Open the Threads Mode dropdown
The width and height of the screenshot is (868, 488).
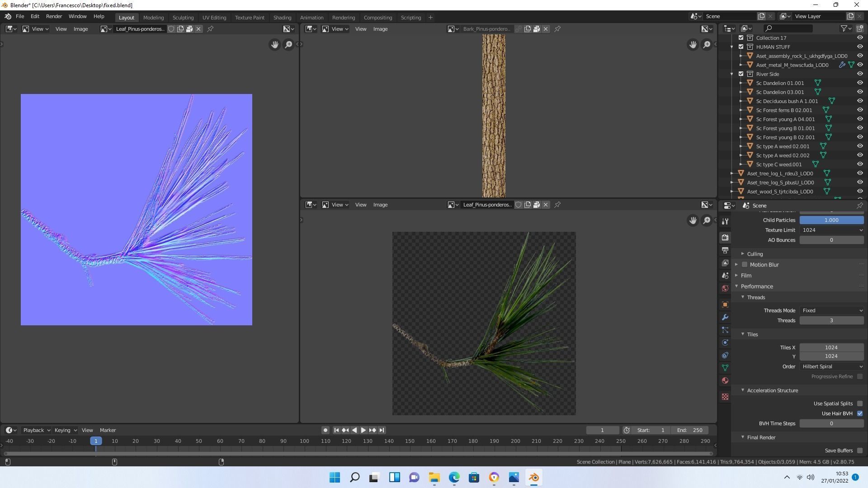coord(831,310)
